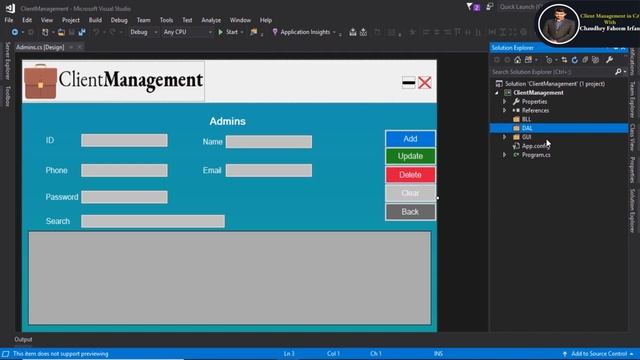The image size is (640, 360).
Task: Click the Pending Changes Filter icon
Action: pos(549,60)
